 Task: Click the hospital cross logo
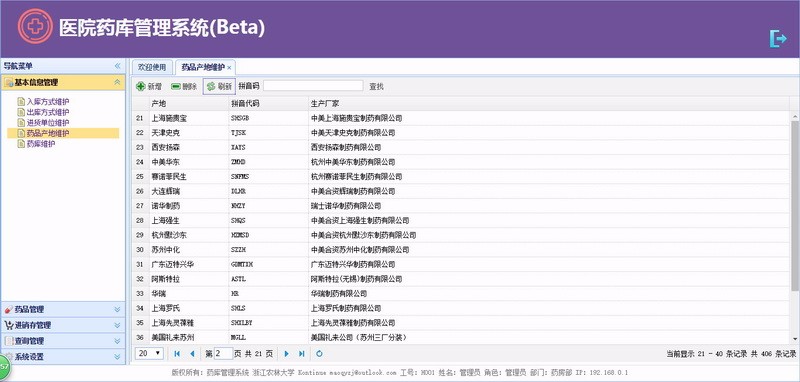pos(35,26)
